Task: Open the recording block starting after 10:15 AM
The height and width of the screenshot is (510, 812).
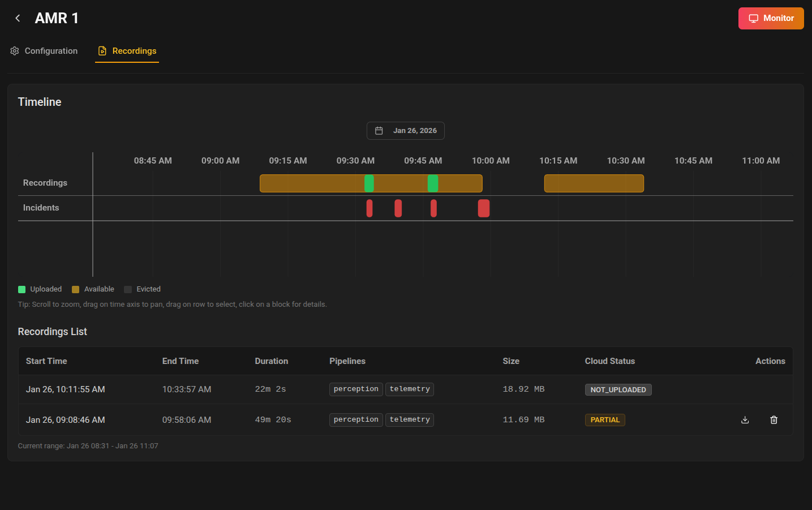Action: coord(594,183)
